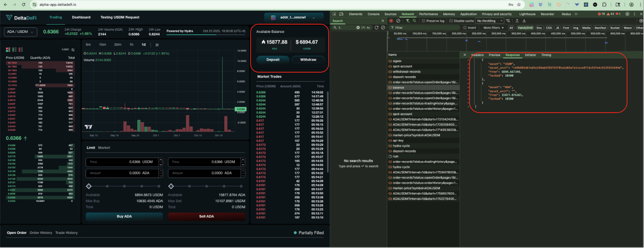Switch to the Dashboard tab
644x248 pixels.
click(x=81, y=17)
